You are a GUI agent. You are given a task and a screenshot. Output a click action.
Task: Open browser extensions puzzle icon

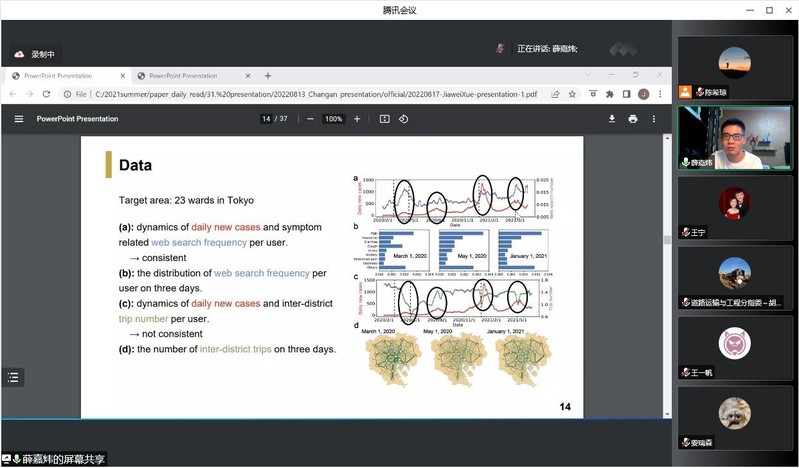[609, 94]
